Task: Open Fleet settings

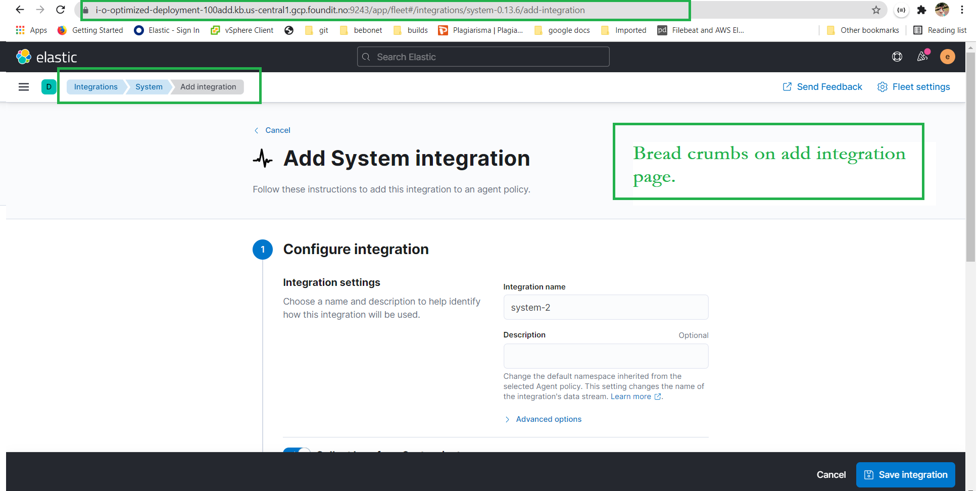Action: pyautogui.click(x=914, y=87)
